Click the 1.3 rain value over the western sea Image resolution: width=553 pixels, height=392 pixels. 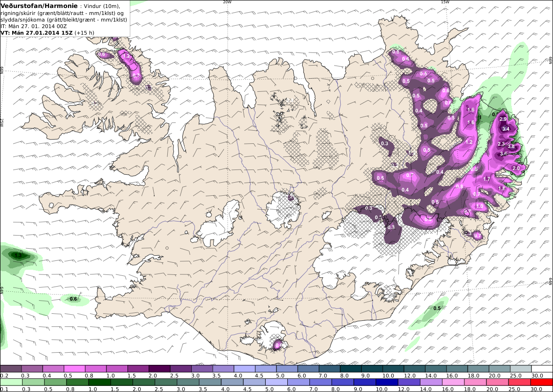[18, 256]
